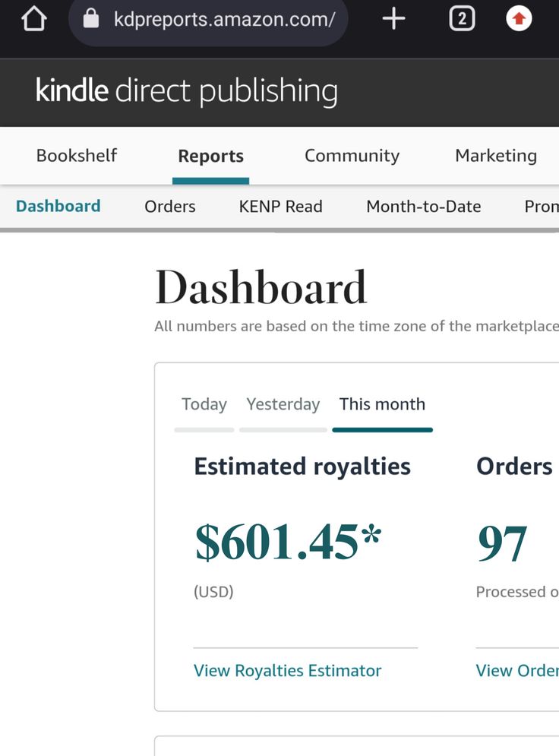Switch to the Yesterday time range
The height and width of the screenshot is (756, 559).
(283, 404)
